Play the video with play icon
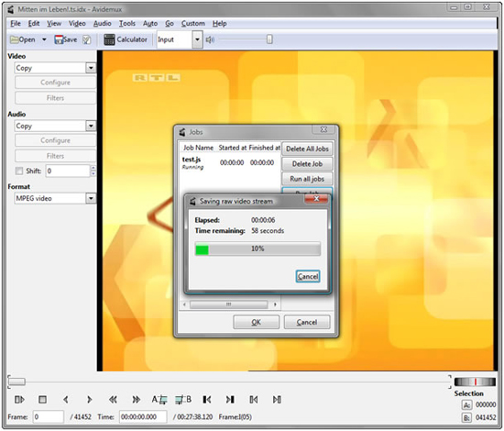Screen dimensions: 504x431 19,400
